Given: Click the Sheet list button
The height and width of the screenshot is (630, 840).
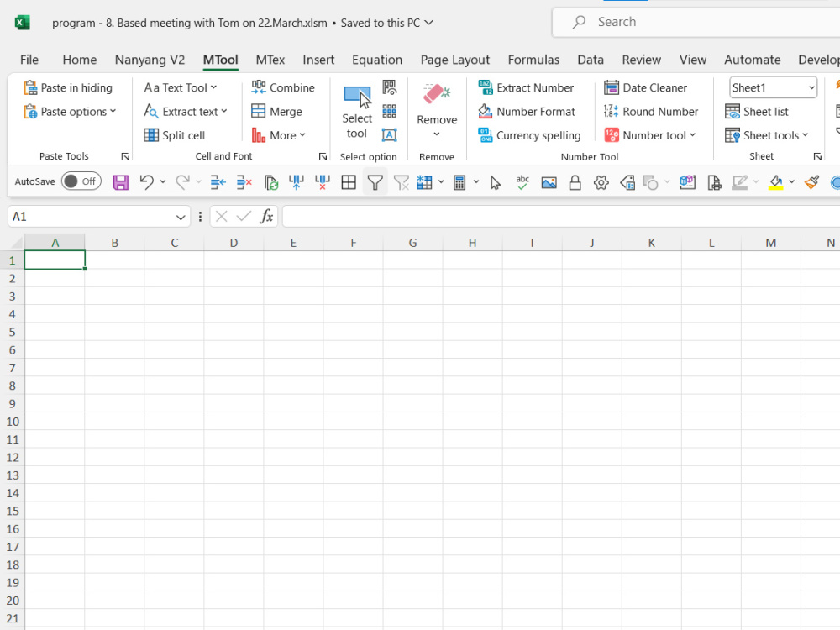Looking at the screenshot, I should coord(757,112).
